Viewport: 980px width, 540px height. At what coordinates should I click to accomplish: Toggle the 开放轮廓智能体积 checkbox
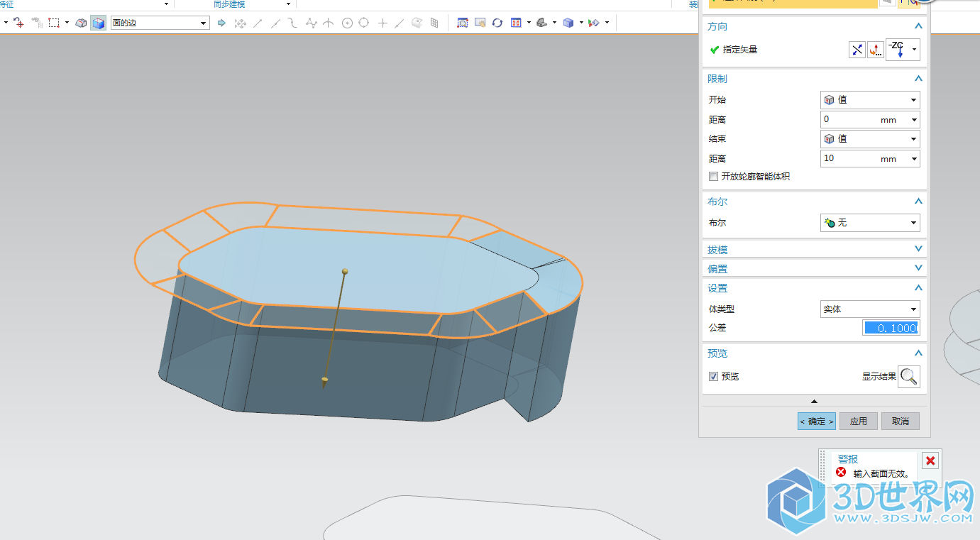(714, 177)
